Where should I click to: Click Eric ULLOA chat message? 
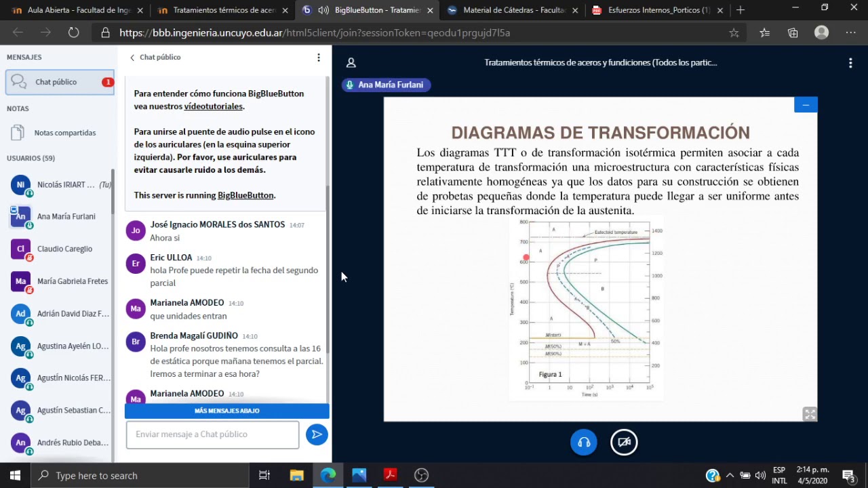coord(226,270)
